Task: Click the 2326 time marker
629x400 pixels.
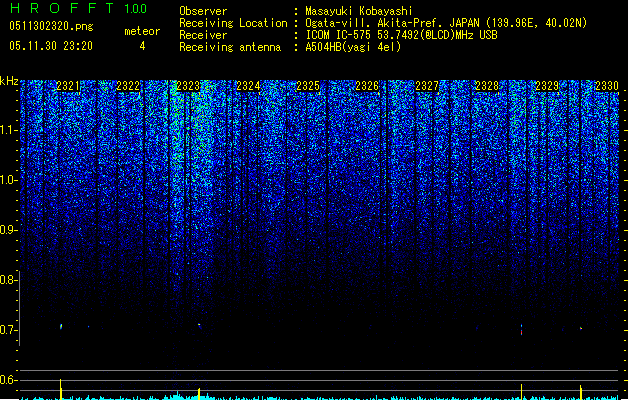Action: 367,86
